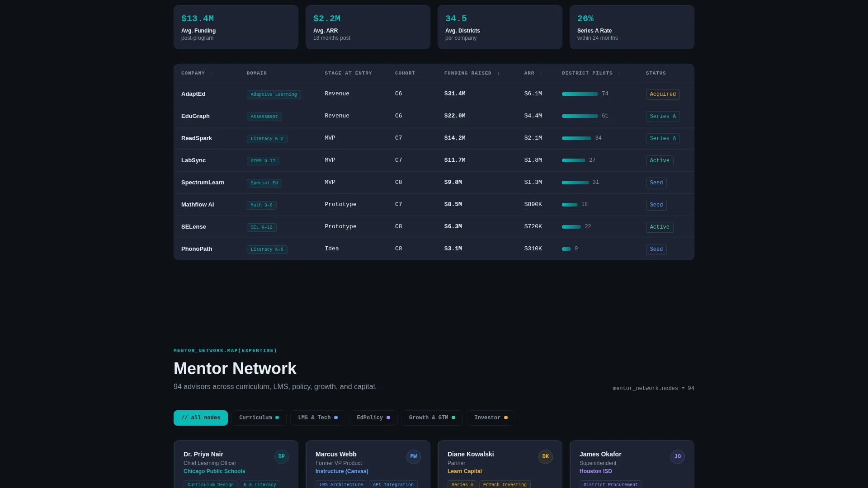The width and height of the screenshot is (868, 488).
Task: Click 'mentor_network.nodes = 94' text
Action: click(654, 389)
